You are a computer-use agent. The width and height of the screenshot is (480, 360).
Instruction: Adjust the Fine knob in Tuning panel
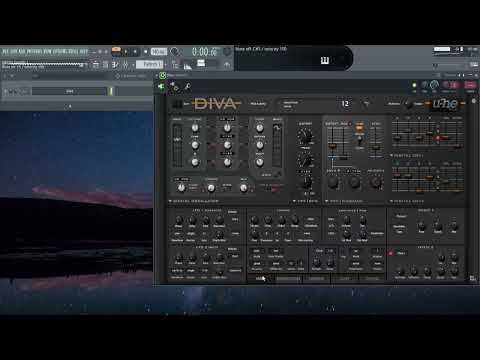pos(254,234)
